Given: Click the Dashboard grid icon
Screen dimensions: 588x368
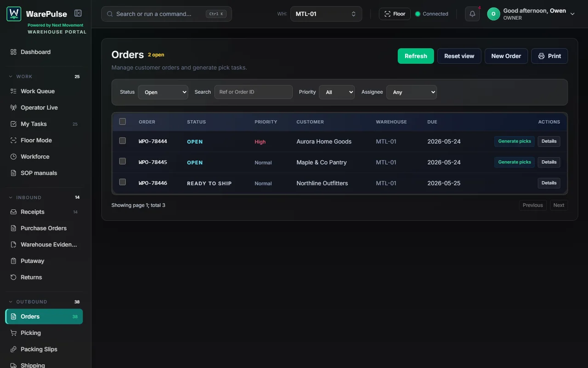Looking at the screenshot, I should (13, 52).
